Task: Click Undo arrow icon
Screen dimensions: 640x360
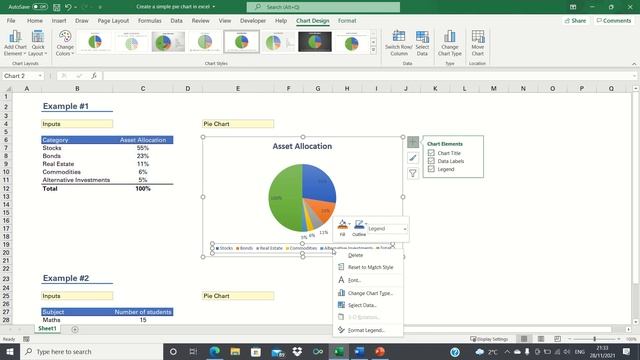Action: click(x=68, y=7)
